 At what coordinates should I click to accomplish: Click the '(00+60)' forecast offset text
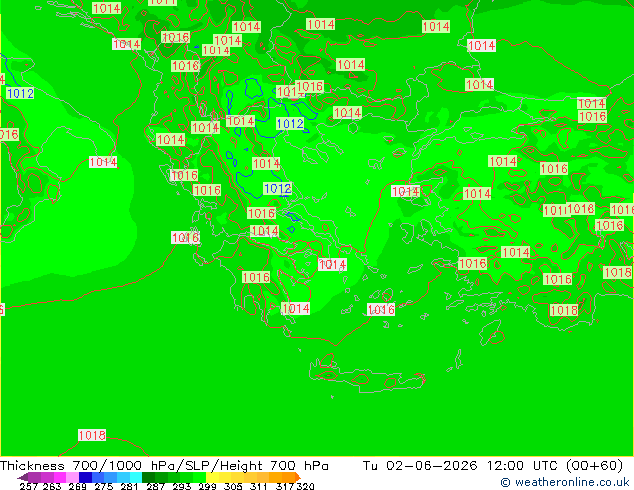click(595, 465)
